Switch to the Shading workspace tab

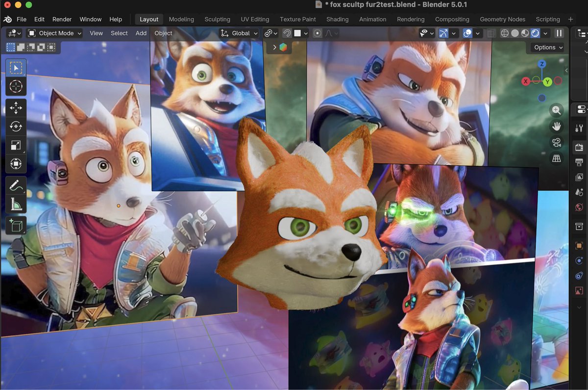[338, 19]
